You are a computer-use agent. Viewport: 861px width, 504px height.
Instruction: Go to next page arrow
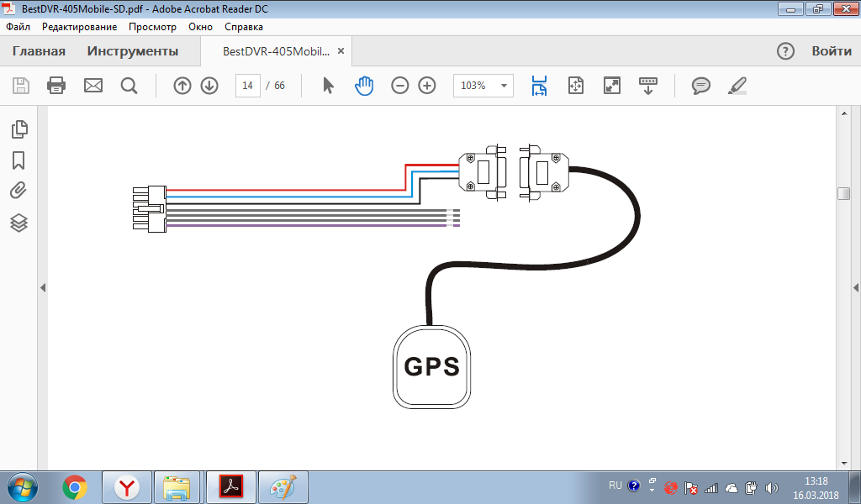click(209, 86)
